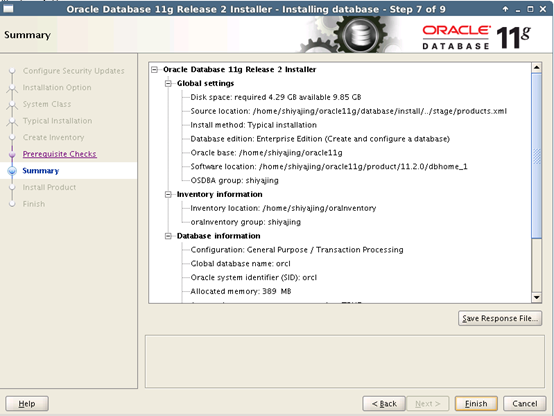Image resolution: width=554 pixels, height=416 pixels.
Task: Select Software location dbhome_1 row
Action: click(329, 166)
